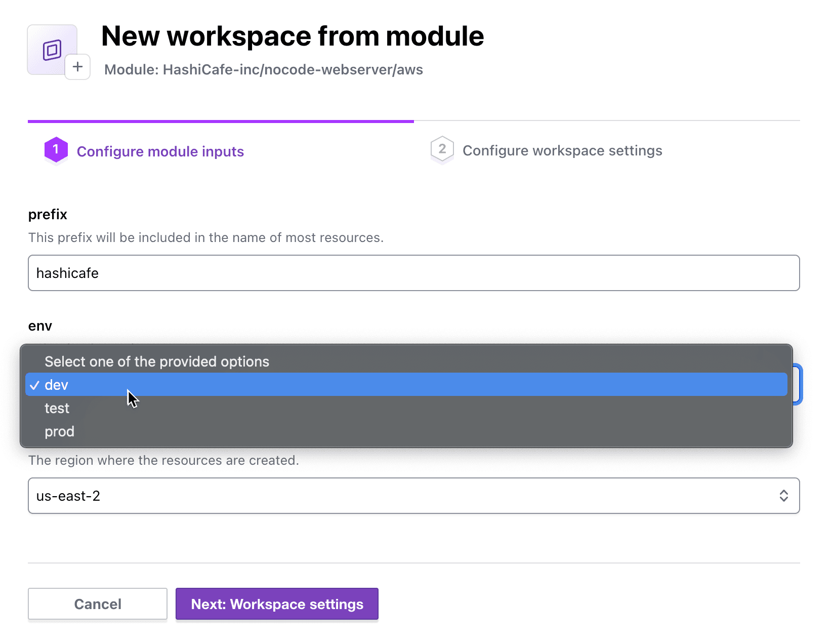The width and height of the screenshot is (833, 644).
Task: Click the purple step progress bar
Action: (x=221, y=122)
